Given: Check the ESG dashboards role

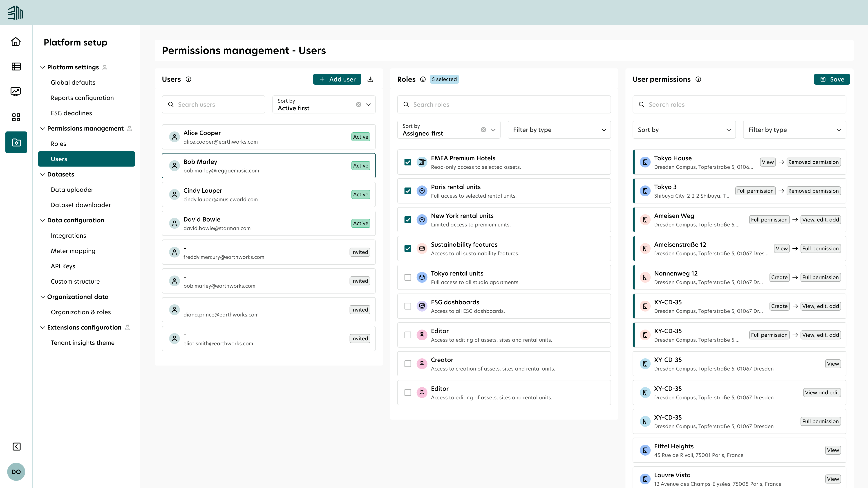Looking at the screenshot, I should pyautogui.click(x=408, y=306).
